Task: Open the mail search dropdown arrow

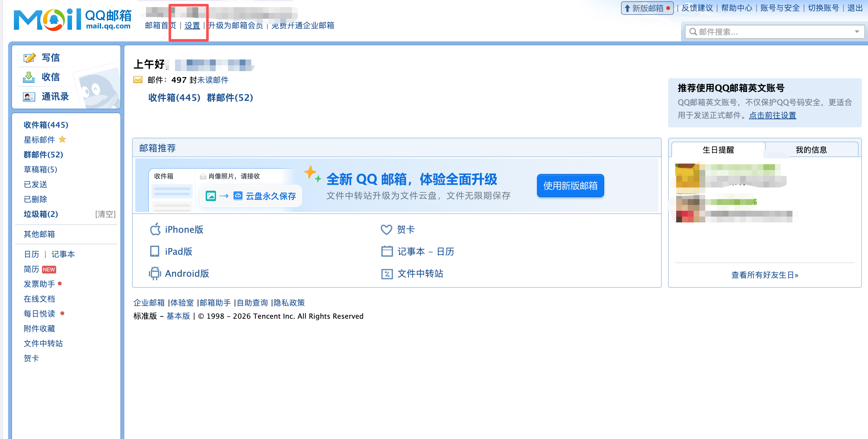Action: (x=857, y=32)
